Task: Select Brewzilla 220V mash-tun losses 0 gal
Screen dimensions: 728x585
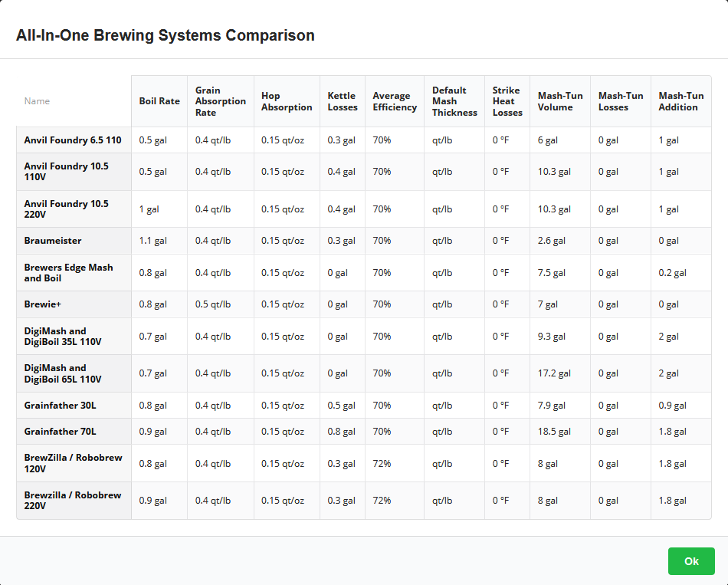Action: [608, 501]
